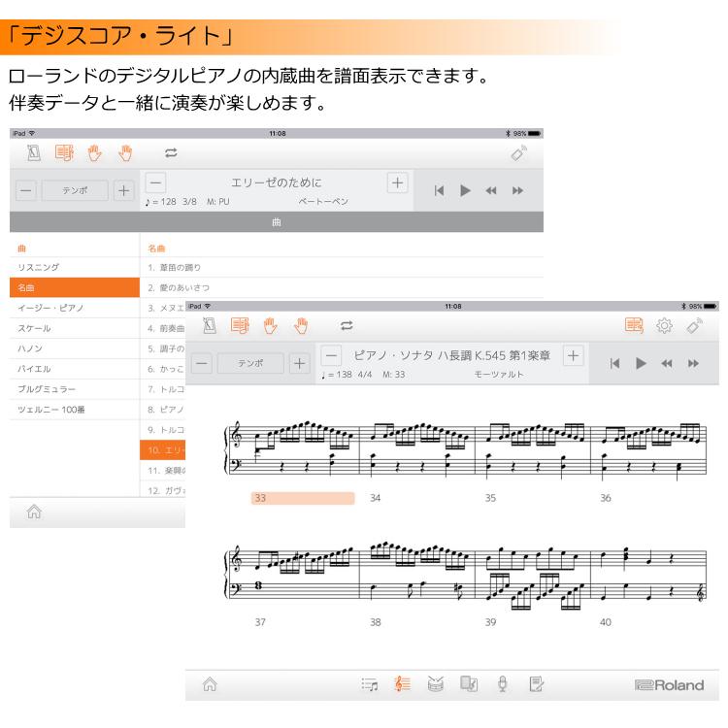Select previous song before エリーゼのために
This screenshot has width=728, height=728.
[x=156, y=182]
